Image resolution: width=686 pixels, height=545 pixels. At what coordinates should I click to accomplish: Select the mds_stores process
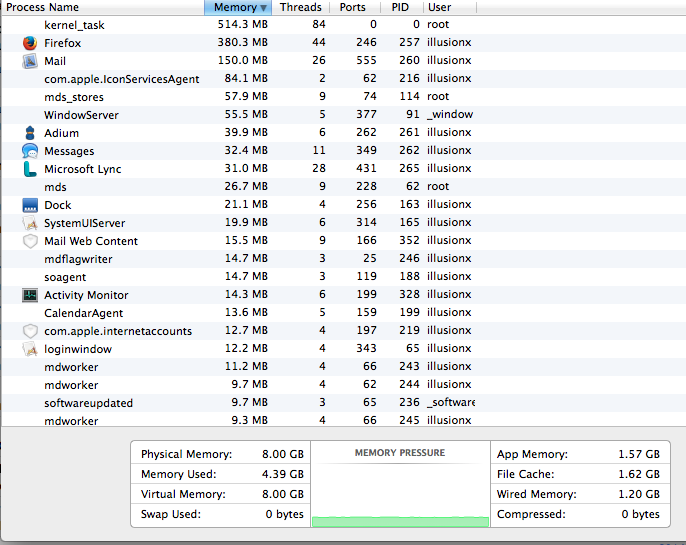(x=343, y=97)
